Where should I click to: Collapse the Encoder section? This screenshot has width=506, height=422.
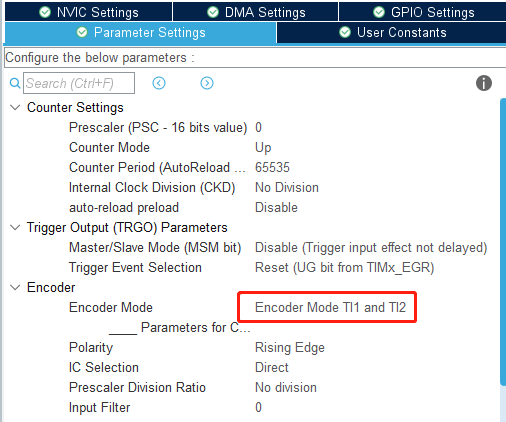(15, 287)
